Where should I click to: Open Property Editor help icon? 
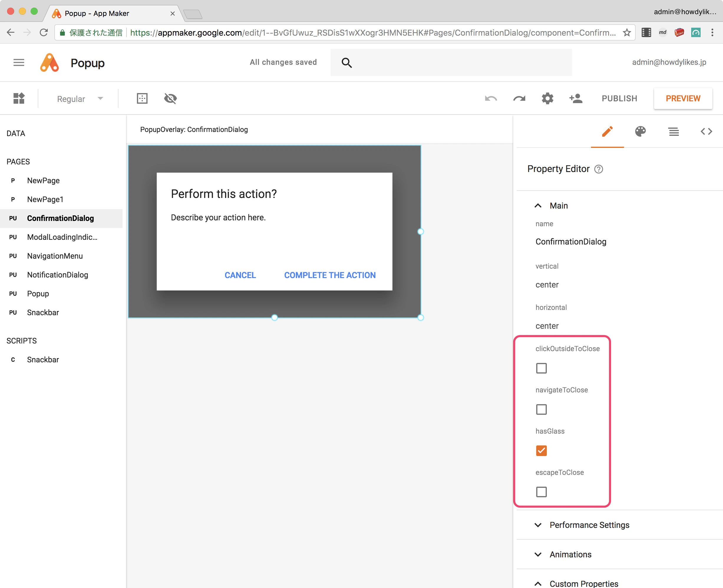[599, 169]
